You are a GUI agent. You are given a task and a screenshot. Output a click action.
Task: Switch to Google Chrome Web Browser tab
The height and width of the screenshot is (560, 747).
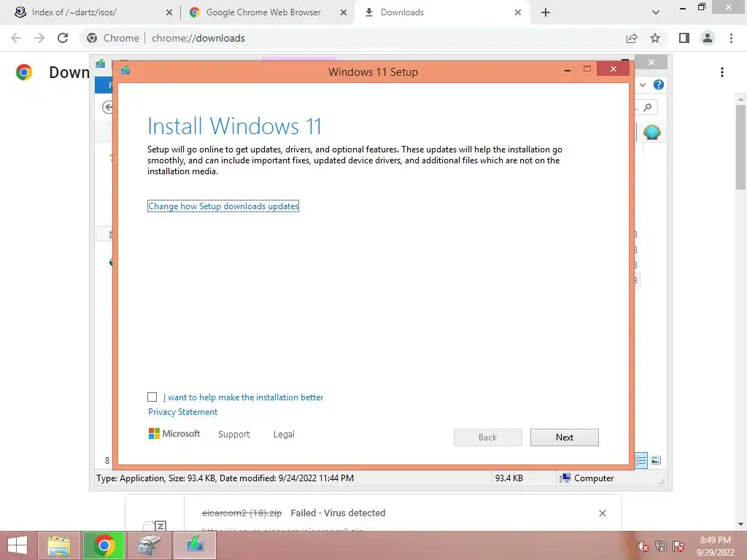[x=263, y=12]
